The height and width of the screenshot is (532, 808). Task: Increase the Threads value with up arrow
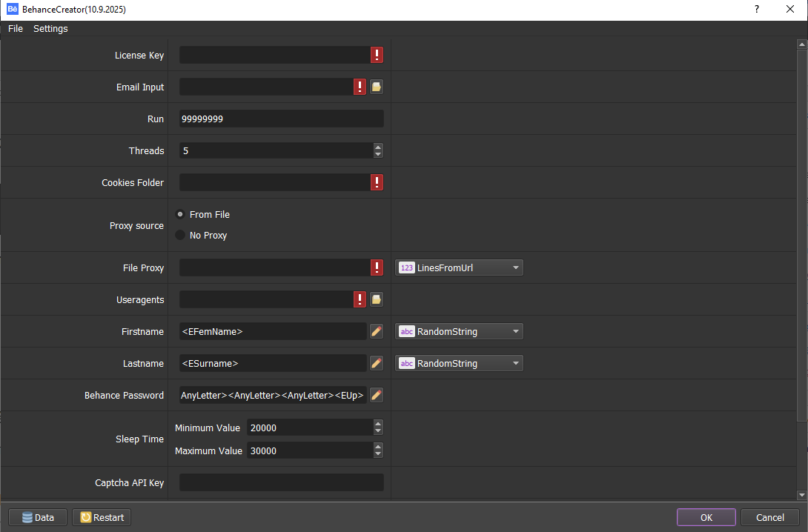[378, 147]
